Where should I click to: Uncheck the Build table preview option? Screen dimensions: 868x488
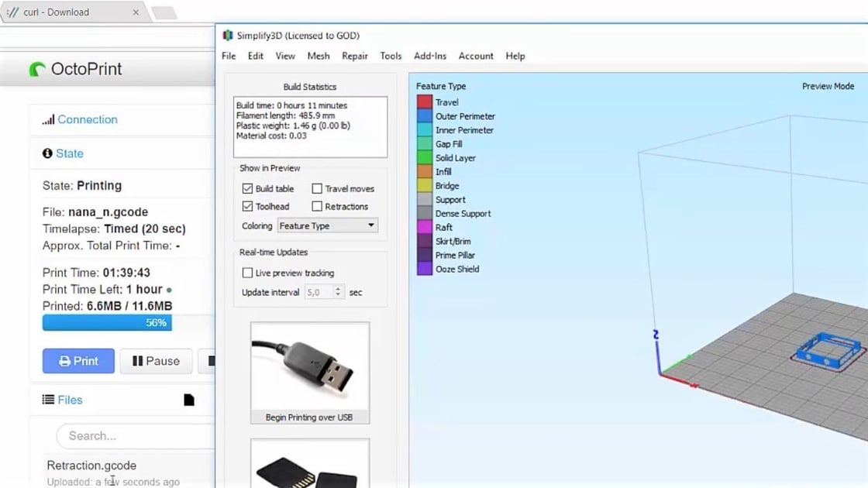point(247,188)
